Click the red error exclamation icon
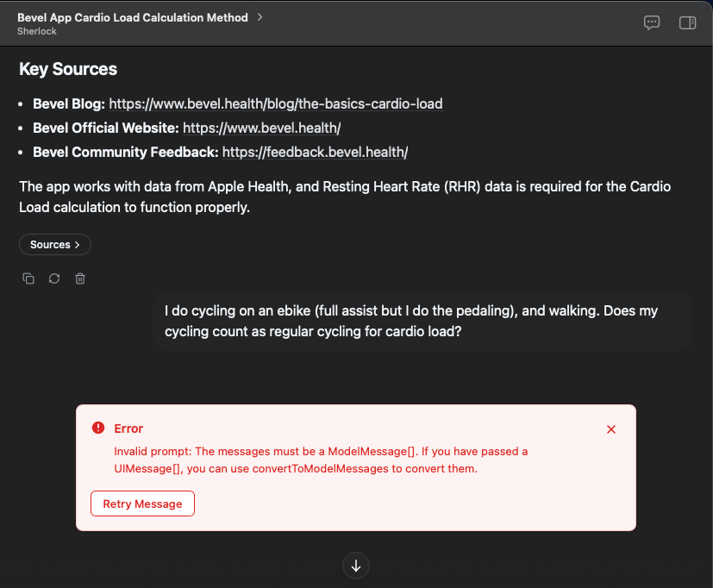Viewport: 713px width, 588px height. [98, 428]
